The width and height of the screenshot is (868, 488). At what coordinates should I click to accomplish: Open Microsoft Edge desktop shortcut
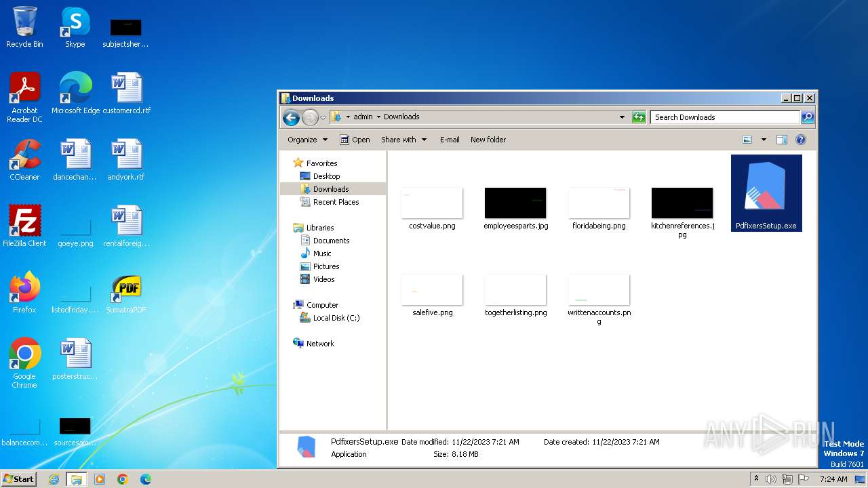[75, 94]
